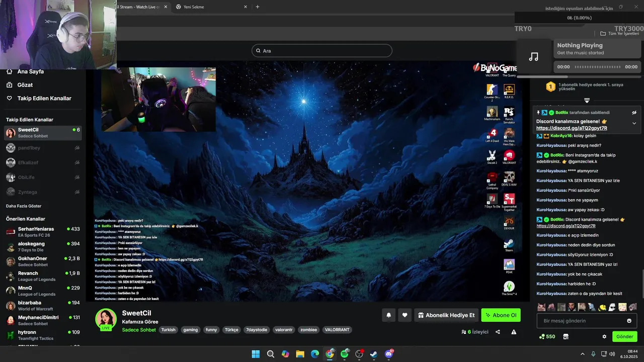Open Zyntega offline channel

coord(43,192)
